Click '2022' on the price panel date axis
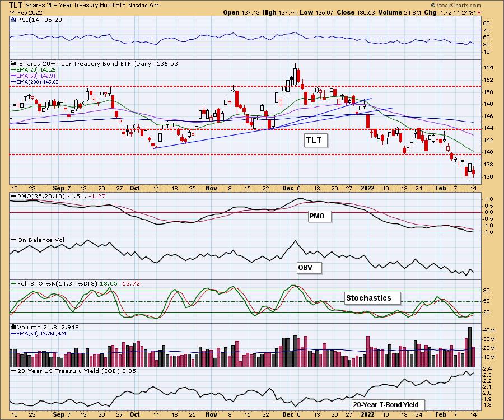This screenshot has height=420, width=504. click(367, 188)
